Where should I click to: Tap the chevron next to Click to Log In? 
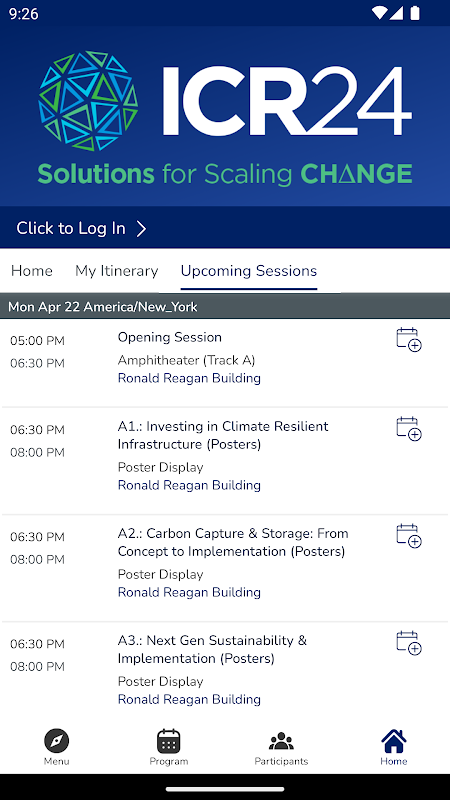coord(141,229)
